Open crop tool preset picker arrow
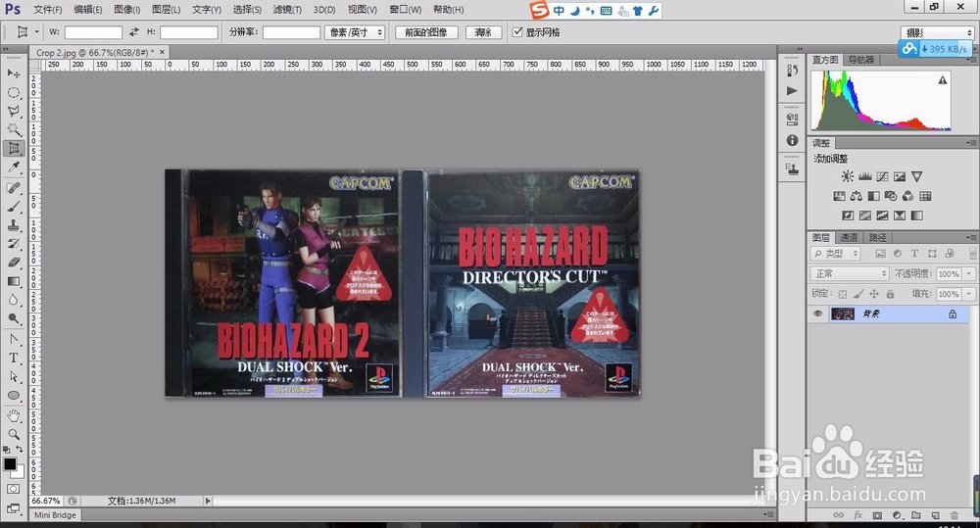This screenshot has width=980, height=528. point(36,32)
